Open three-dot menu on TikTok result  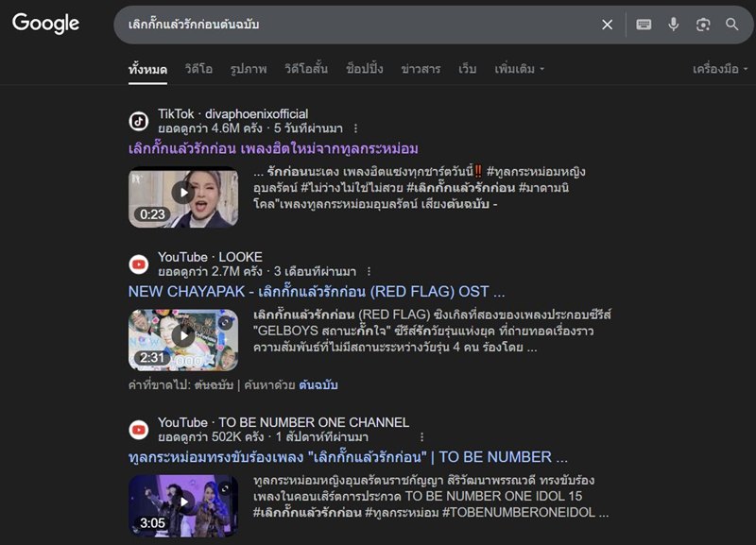355,128
